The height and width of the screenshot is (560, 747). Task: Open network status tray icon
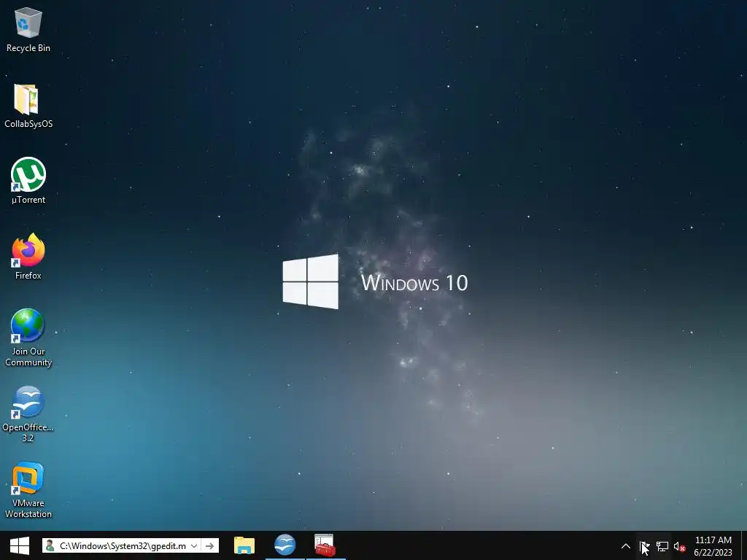(662, 546)
